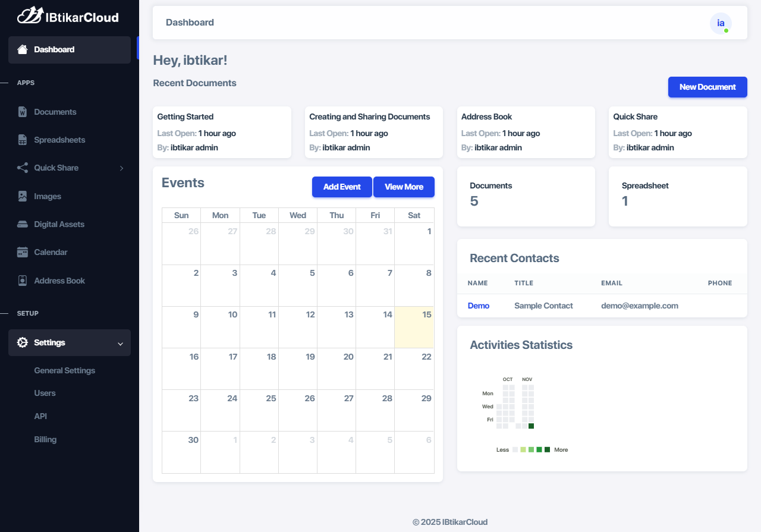Click the Quick Share icon
761x532 pixels.
(22, 168)
